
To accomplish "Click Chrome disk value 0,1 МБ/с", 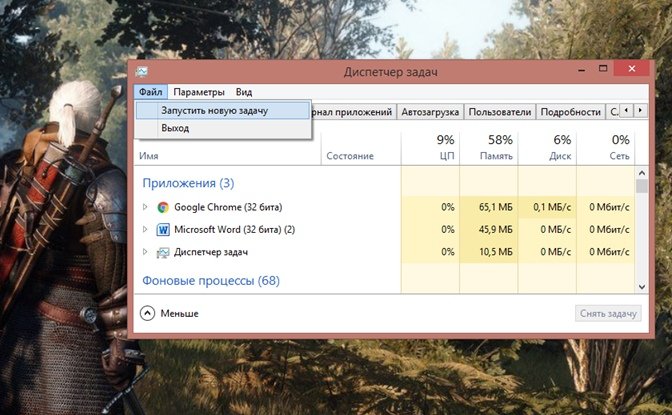I will pyautogui.click(x=552, y=208).
